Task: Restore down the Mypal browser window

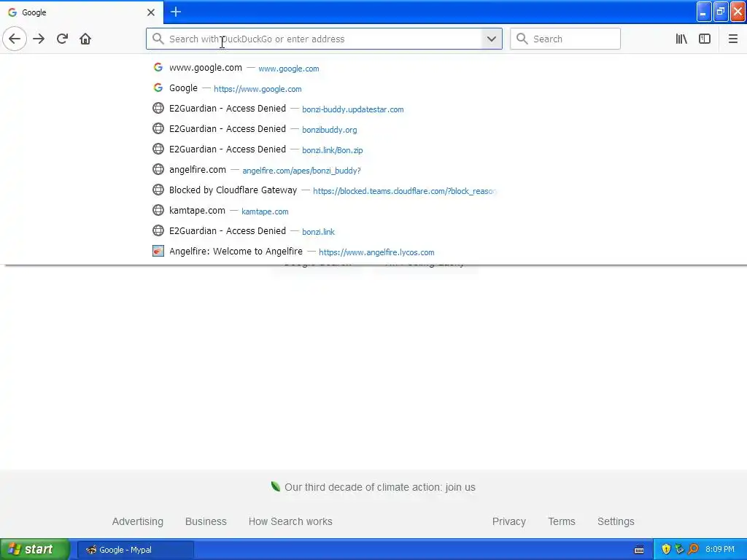Action: click(x=721, y=12)
